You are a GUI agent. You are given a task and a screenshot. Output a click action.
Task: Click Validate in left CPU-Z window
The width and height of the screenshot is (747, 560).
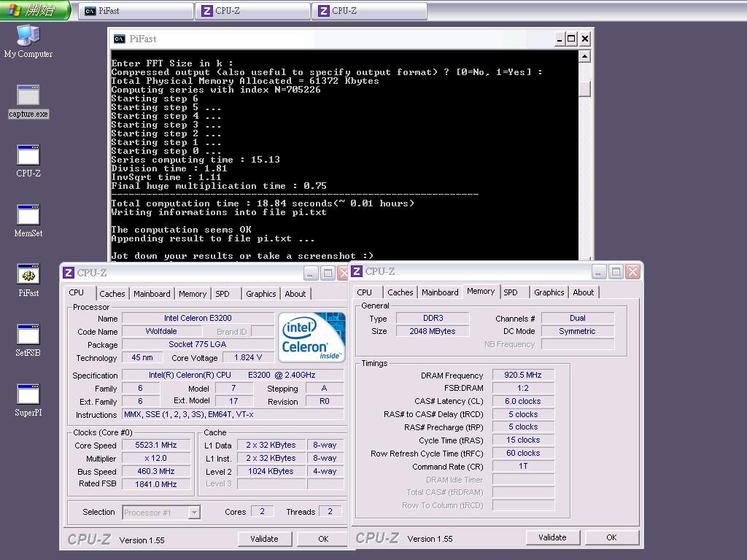[x=264, y=539]
